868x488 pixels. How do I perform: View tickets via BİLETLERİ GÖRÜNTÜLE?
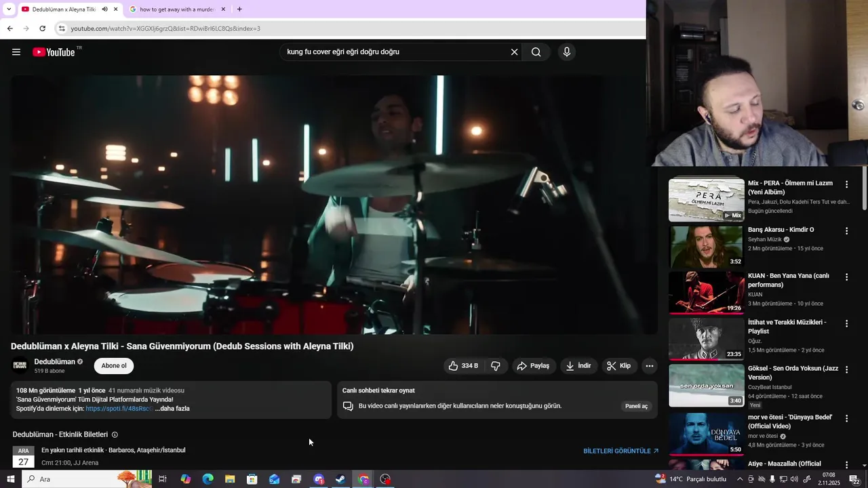(621, 451)
